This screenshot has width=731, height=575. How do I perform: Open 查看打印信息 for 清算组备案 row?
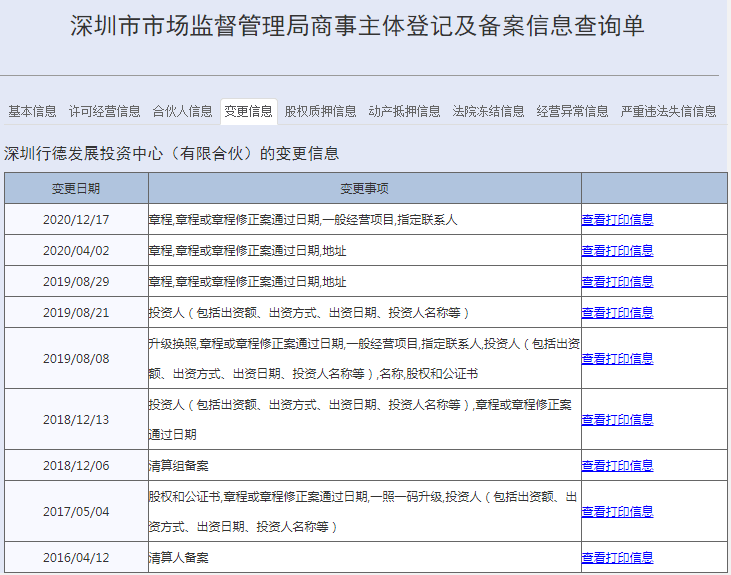[x=617, y=465]
